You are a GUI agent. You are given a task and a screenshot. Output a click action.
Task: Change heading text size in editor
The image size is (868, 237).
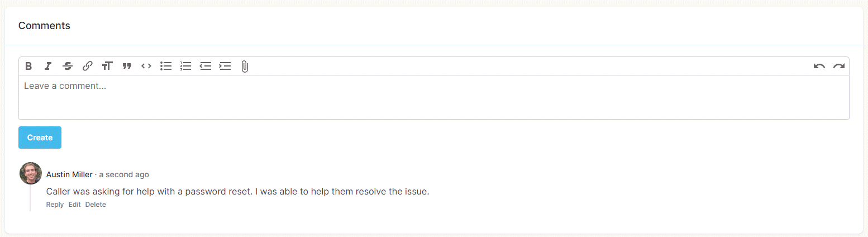(x=107, y=66)
